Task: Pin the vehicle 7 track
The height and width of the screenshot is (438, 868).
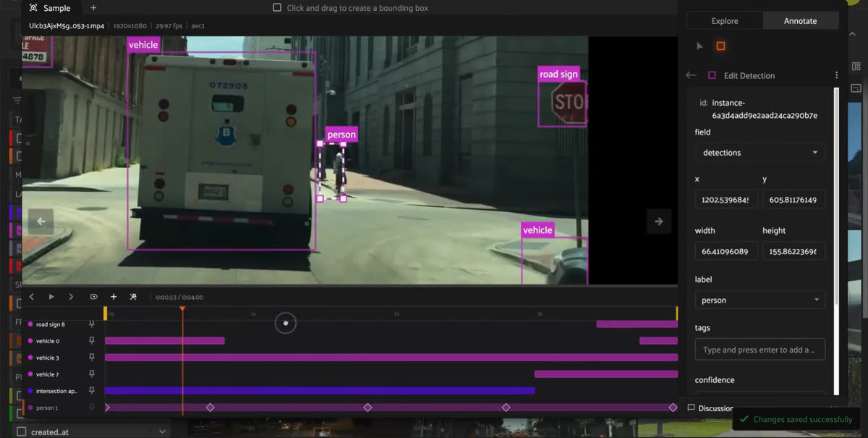Action: pyautogui.click(x=92, y=374)
